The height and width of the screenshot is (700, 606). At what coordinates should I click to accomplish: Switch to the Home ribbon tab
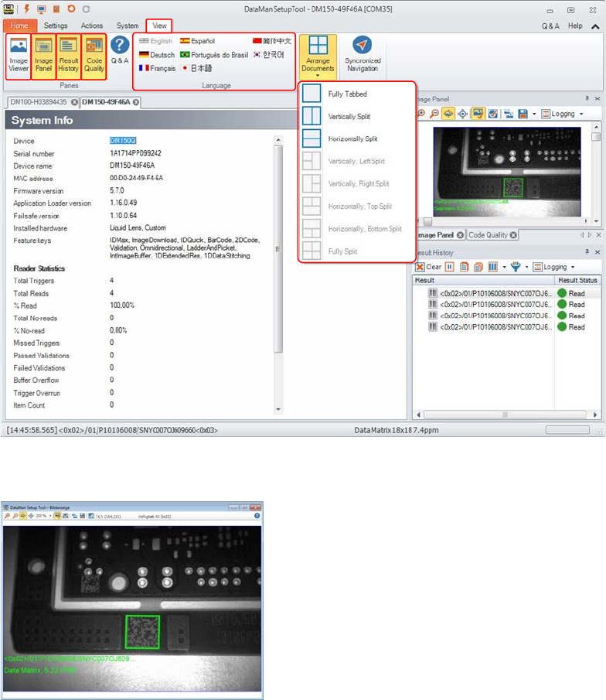point(19,26)
